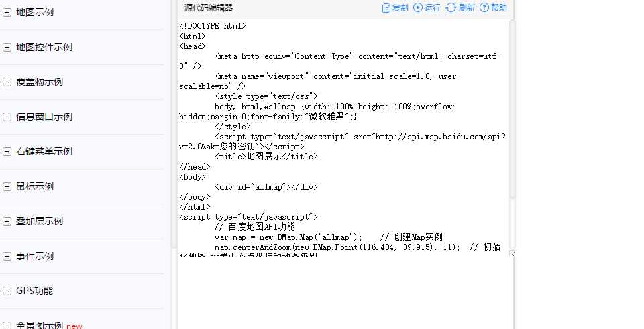
Task: Click the 复制 text link
Action: pyautogui.click(x=400, y=8)
